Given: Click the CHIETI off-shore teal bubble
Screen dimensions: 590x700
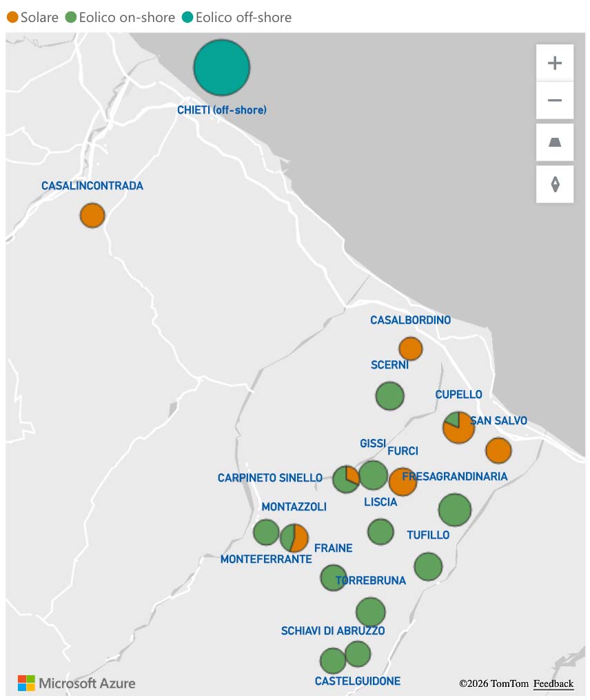Looking at the screenshot, I should pos(221,68).
